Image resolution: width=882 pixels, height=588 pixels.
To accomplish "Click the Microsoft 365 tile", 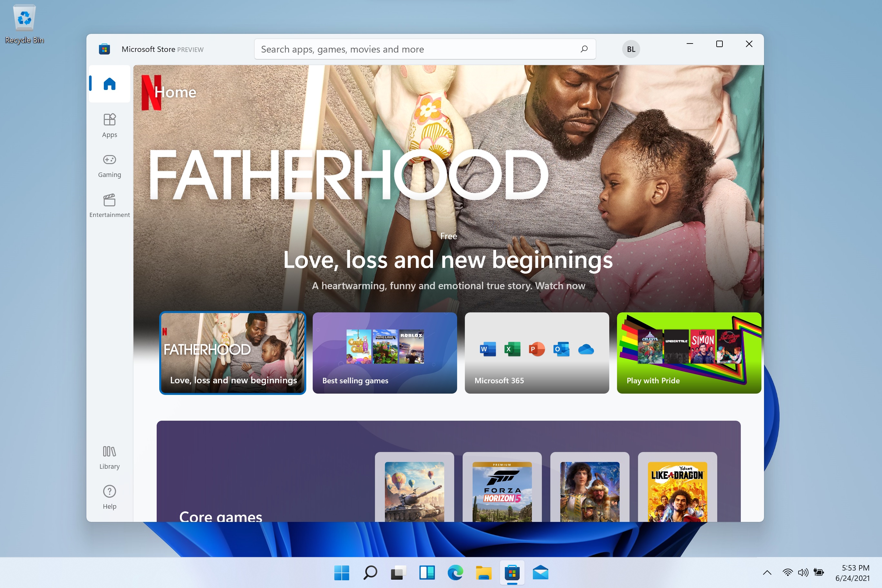I will 536,352.
